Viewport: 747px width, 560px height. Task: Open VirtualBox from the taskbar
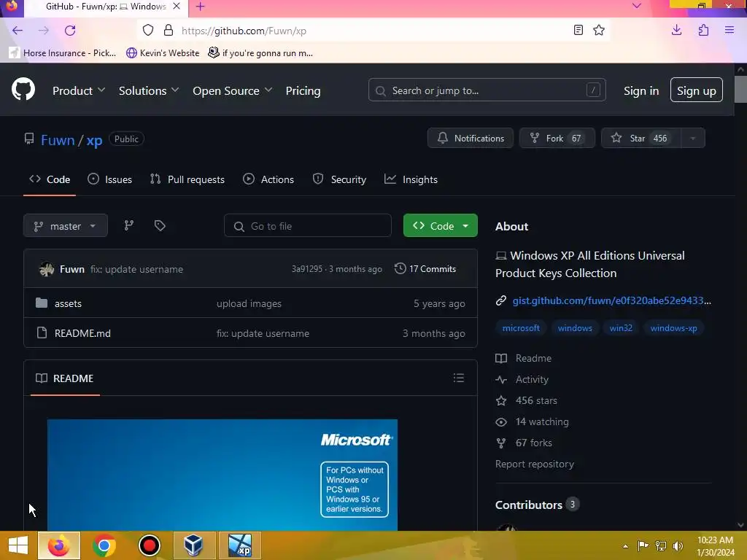point(194,545)
